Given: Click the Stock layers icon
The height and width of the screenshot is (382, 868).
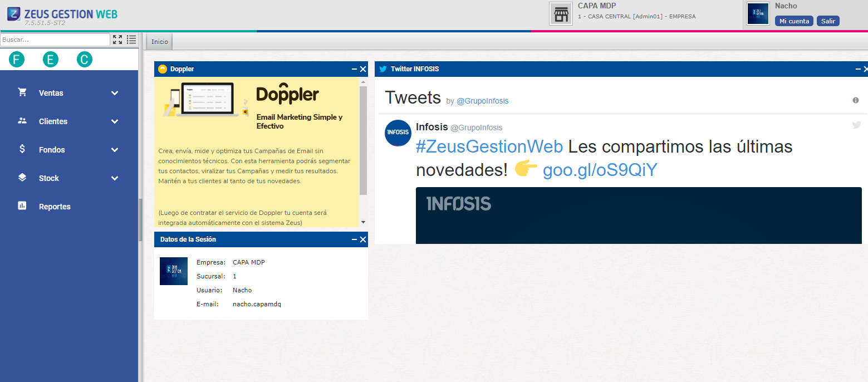Looking at the screenshot, I should click(22, 178).
